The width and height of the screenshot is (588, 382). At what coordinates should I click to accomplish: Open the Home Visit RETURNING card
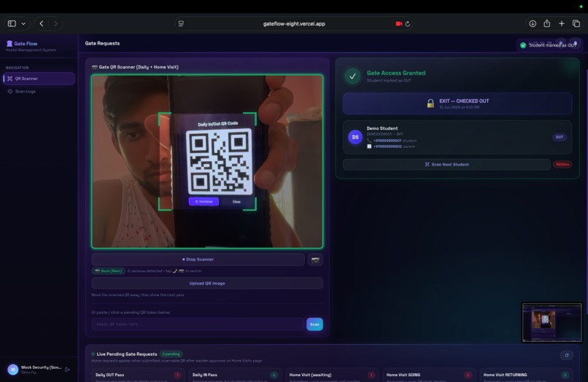pyautogui.click(x=526, y=375)
